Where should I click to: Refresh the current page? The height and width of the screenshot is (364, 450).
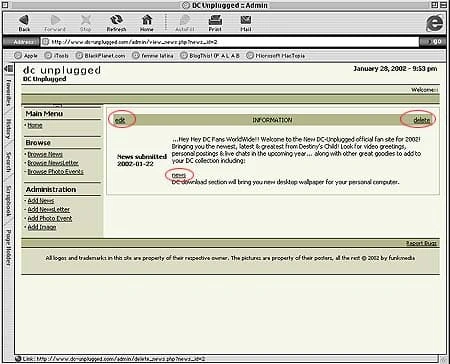coord(116,23)
